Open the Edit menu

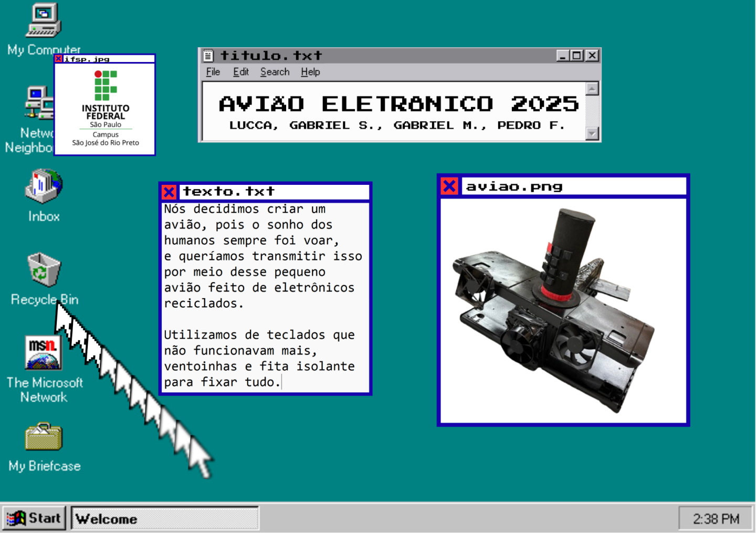click(x=241, y=72)
